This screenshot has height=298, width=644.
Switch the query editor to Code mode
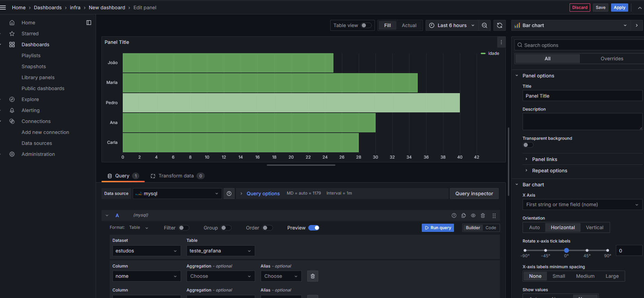pyautogui.click(x=491, y=228)
